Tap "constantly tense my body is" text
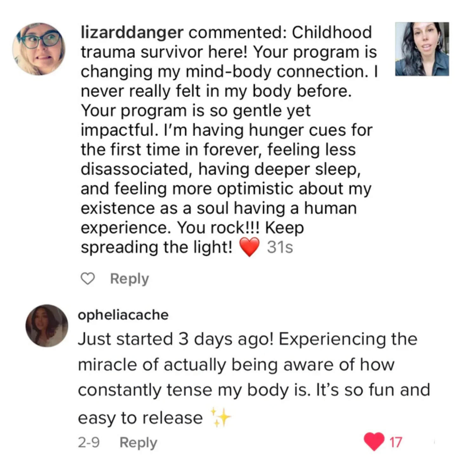476x476 pixels. pos(193,390)
